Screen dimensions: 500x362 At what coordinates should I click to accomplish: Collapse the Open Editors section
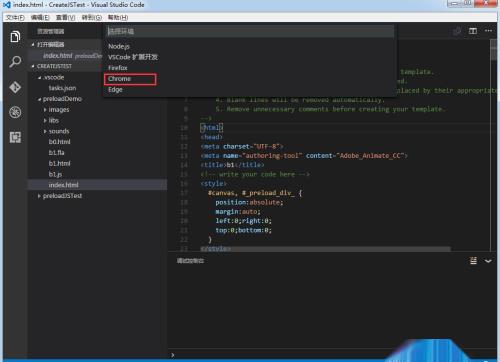tap(33, 45)
